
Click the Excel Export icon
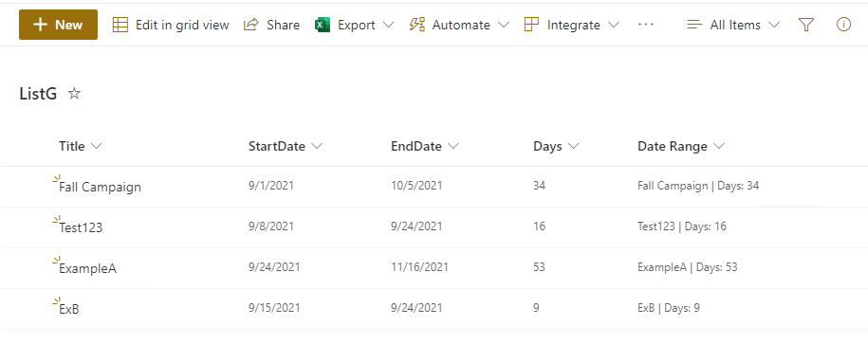point(323,25)
